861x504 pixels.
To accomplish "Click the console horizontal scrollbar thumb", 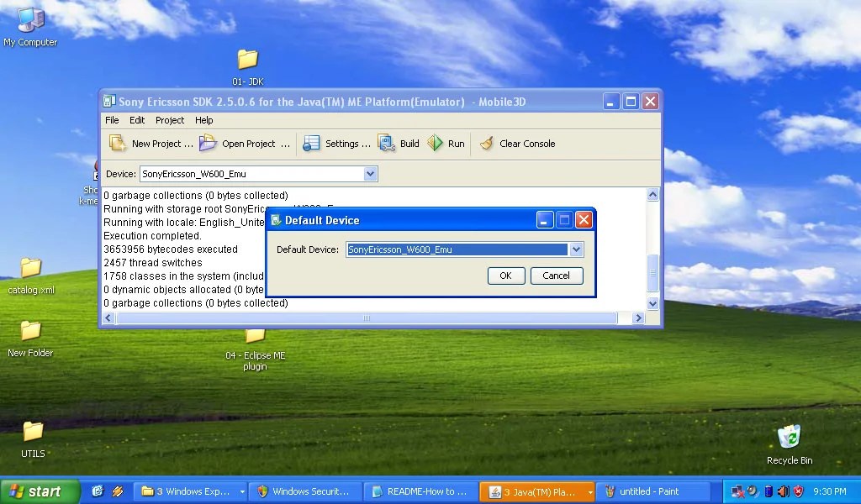I will point(367,318).
